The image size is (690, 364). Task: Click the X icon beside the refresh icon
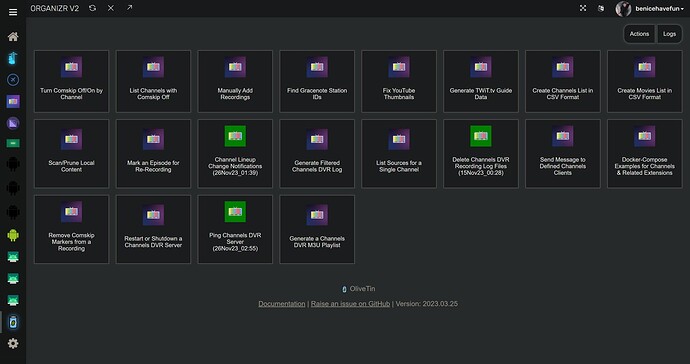click(111, 8)
